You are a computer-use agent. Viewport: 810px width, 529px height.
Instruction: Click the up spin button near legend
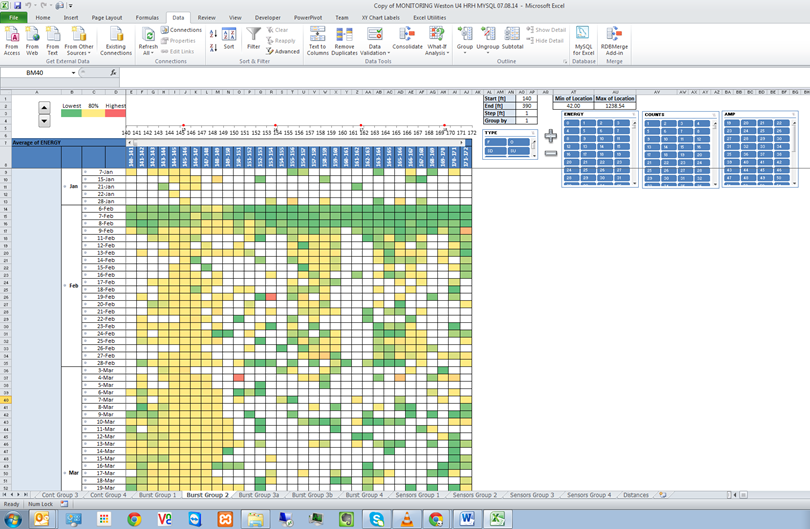44,107
